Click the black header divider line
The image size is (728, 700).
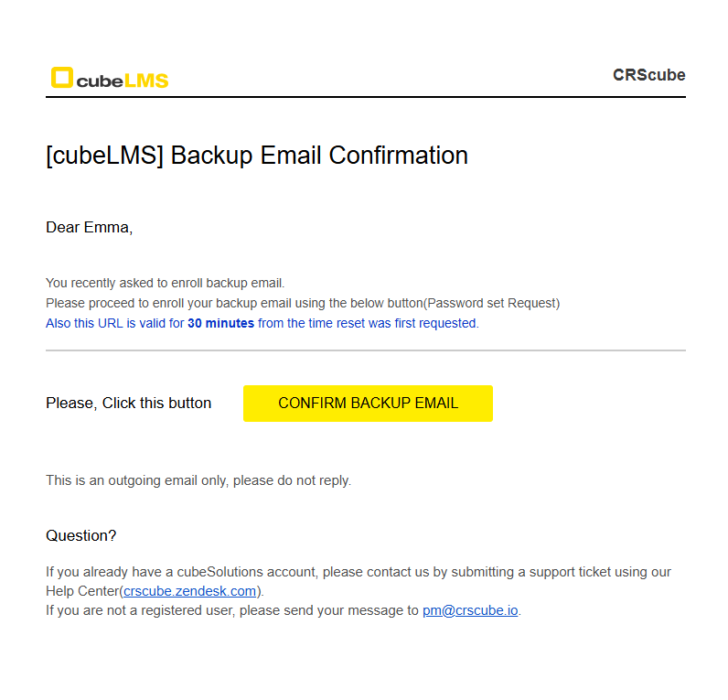[x=366, y=97]
